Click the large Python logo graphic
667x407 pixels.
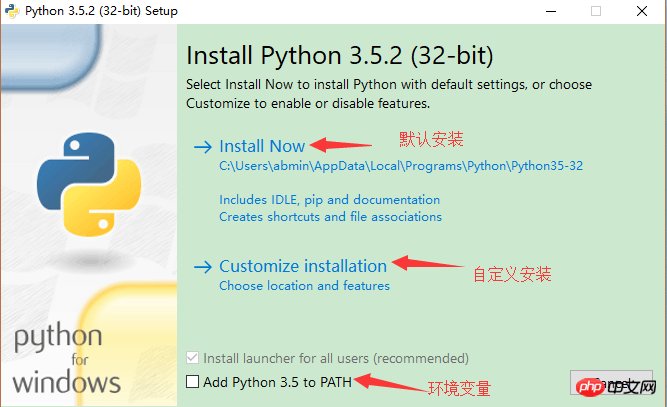click(x=89, y=185)
